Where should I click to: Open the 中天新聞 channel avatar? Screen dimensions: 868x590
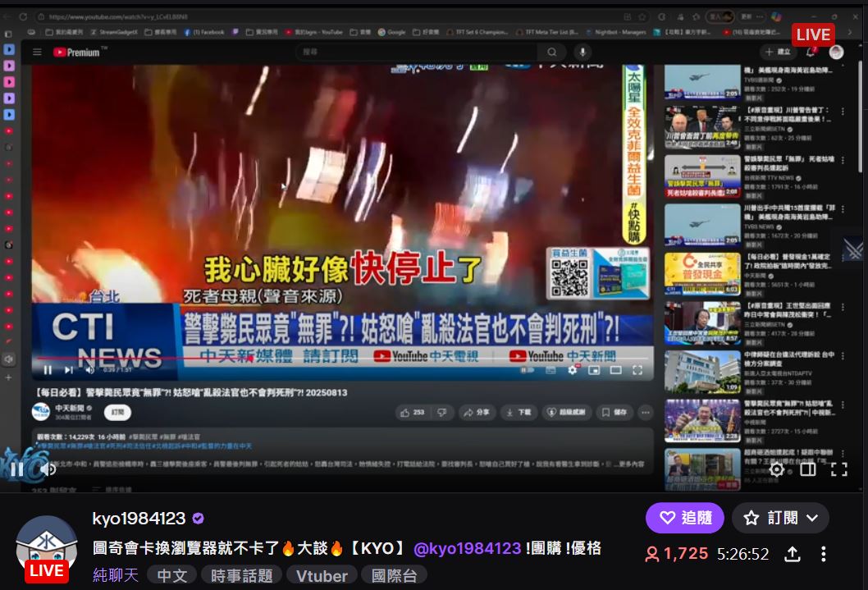click(x=41, y=412)
